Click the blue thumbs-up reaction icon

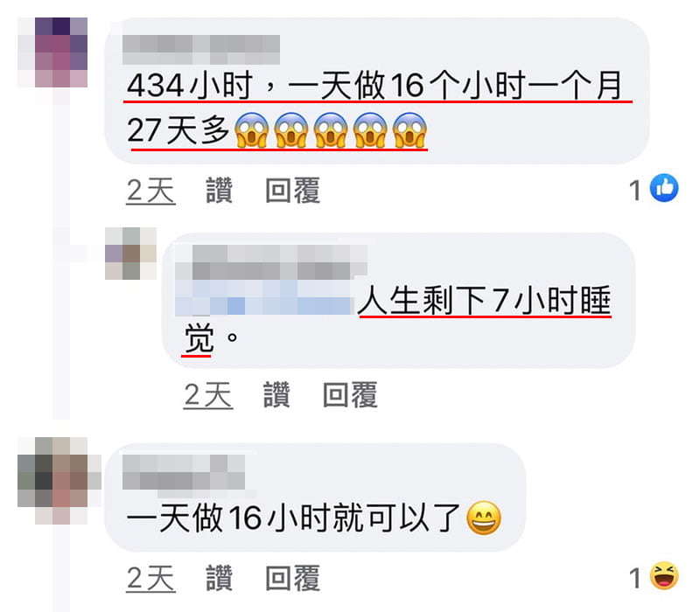click(x=664, y=188)
